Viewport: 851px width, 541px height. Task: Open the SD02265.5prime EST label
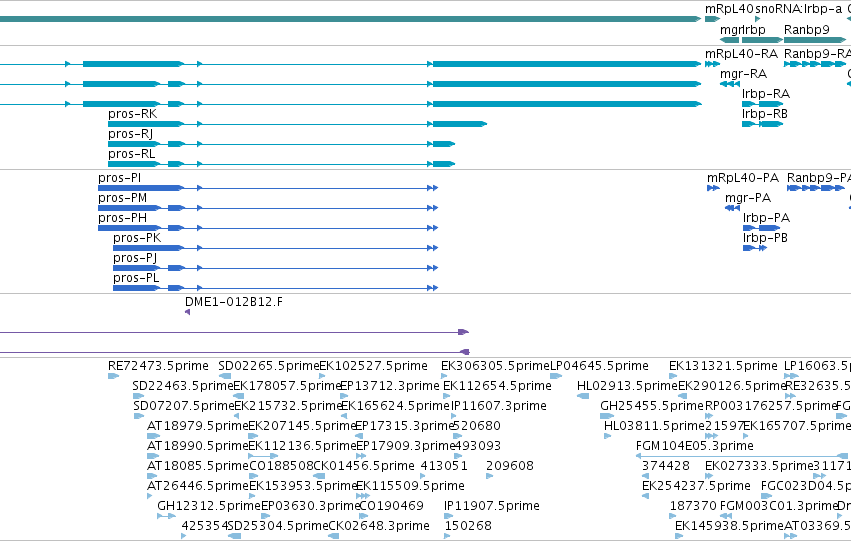point(269,366)
